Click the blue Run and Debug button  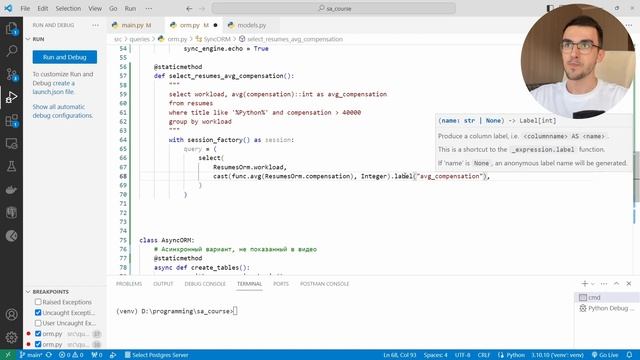pos(65,57)
